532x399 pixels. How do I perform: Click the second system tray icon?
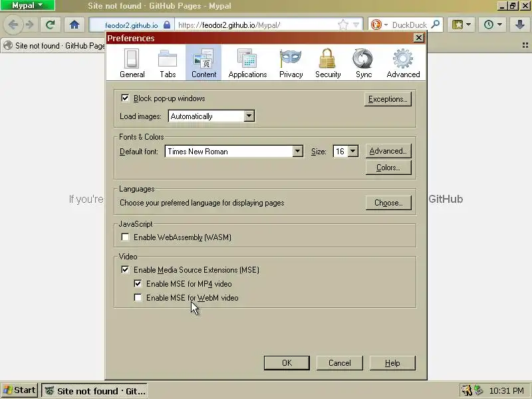[x=479, y=390]
